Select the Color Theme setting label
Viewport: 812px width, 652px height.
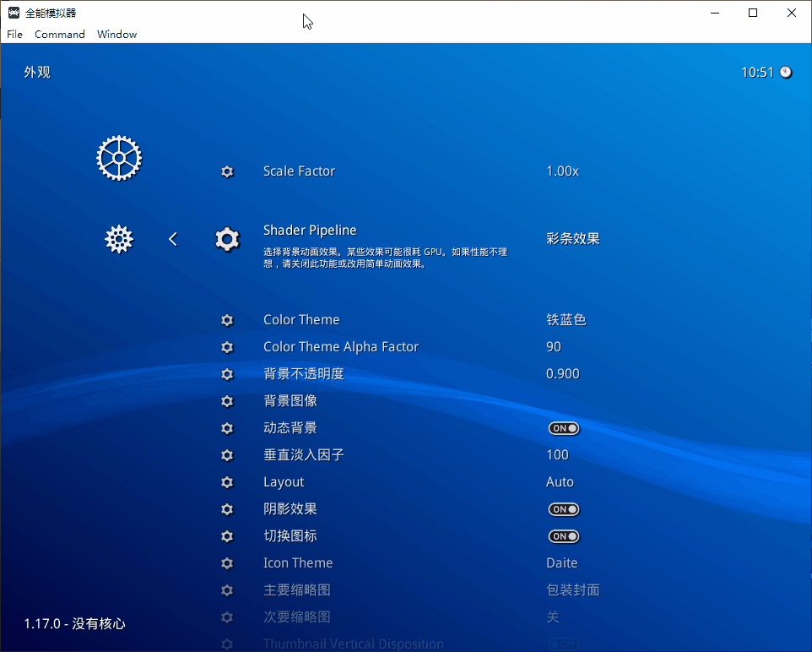(x=301, y=320)
